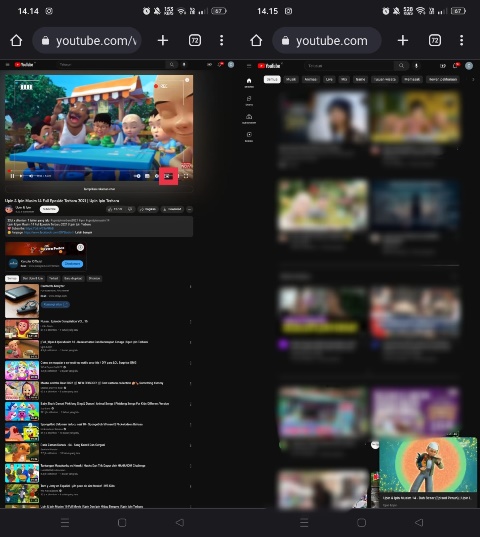
Task: Tap the browser home icon above video page
Action: pos(16,40)
